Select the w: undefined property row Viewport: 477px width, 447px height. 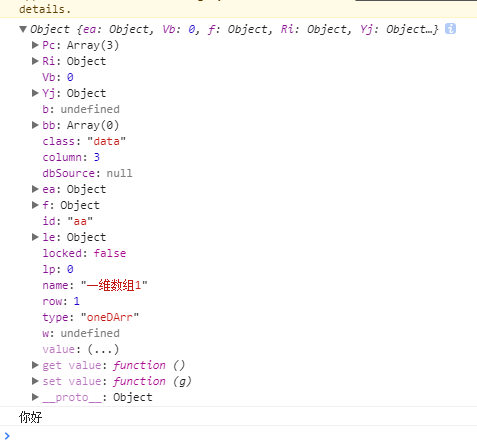tap(81, 333)
